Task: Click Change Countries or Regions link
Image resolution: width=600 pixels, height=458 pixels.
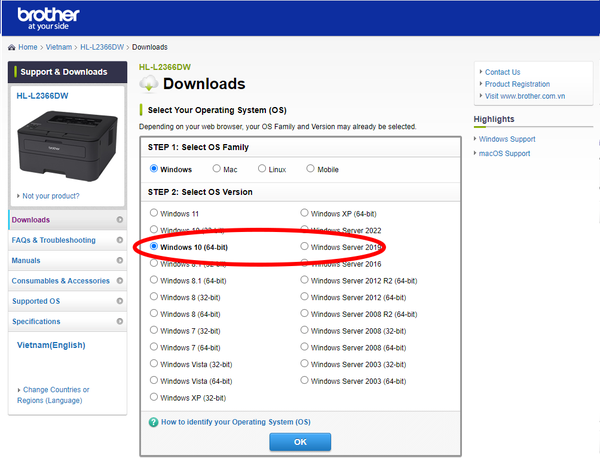Action: click(x=53, y=395)
